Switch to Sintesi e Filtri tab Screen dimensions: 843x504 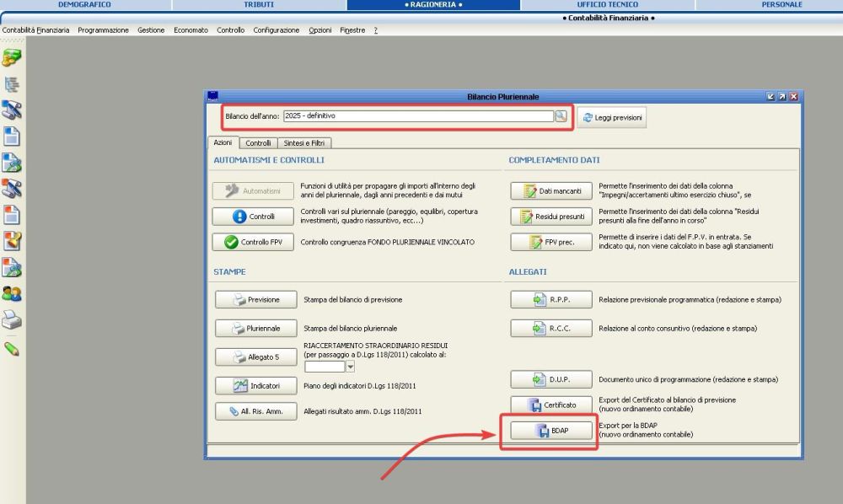point(303,143)
